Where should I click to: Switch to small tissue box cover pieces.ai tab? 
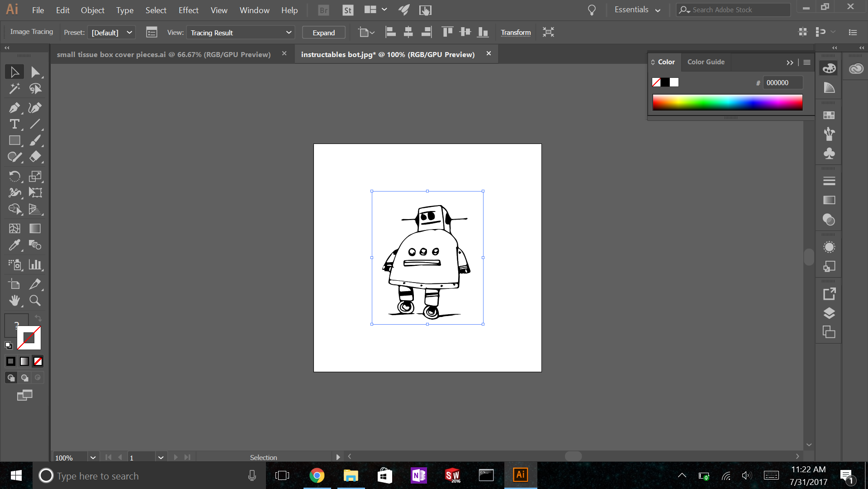[164, 54]
